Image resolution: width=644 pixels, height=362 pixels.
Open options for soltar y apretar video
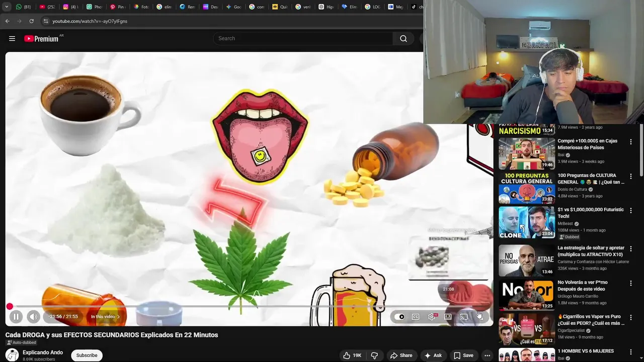pyautogui.click(x=630, y=249)
